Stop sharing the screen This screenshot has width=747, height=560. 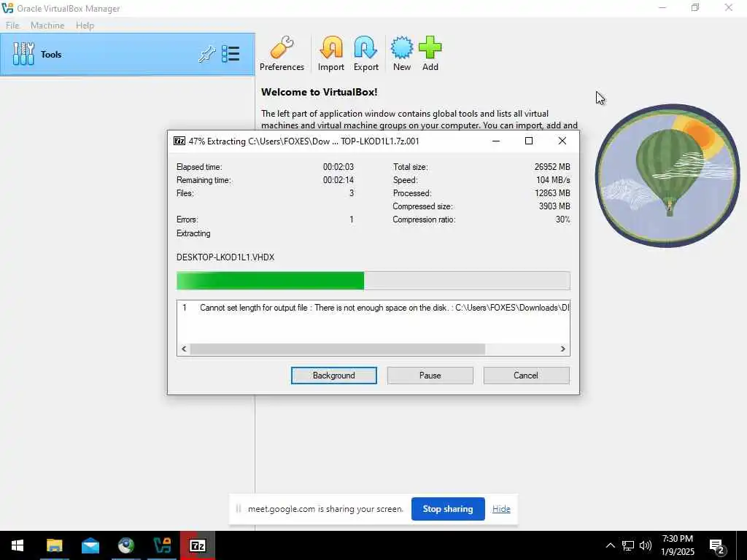click(448, 508)
